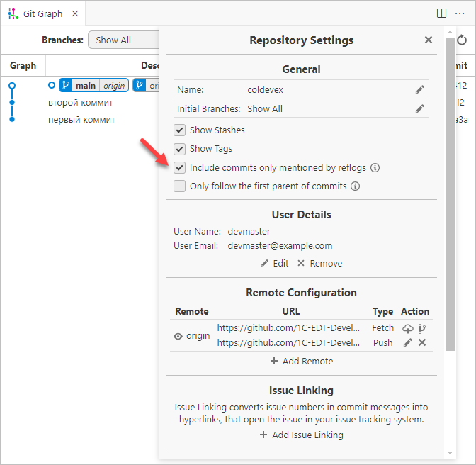Edit the origin remote using its pencil icon
Image resolution: width=476 pixels, height=465 pixels.
click(407, 342)
